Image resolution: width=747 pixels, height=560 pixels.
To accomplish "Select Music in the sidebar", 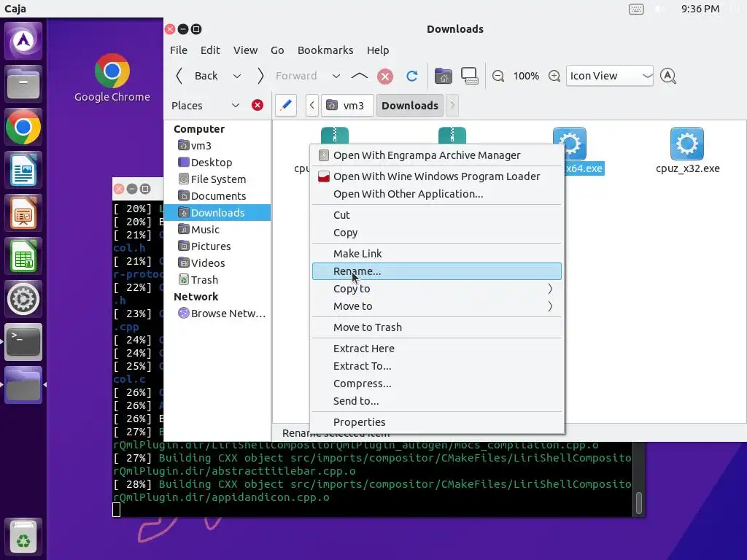I will 217,230.
